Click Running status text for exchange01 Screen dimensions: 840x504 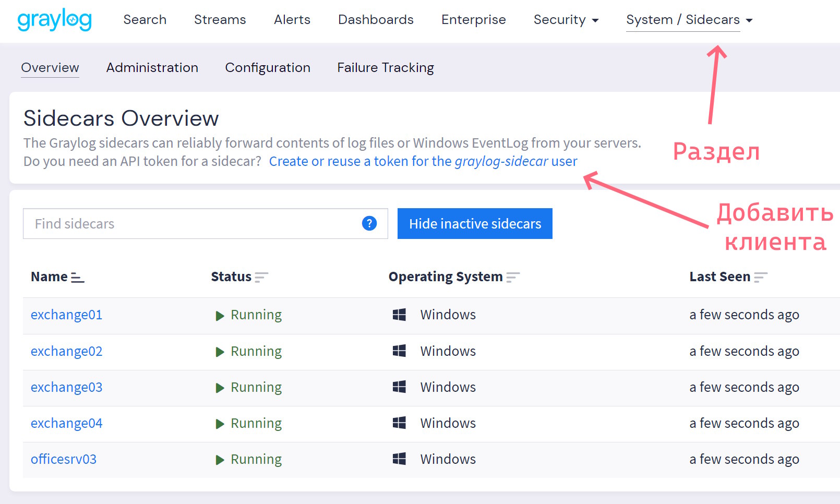point(256,315)
